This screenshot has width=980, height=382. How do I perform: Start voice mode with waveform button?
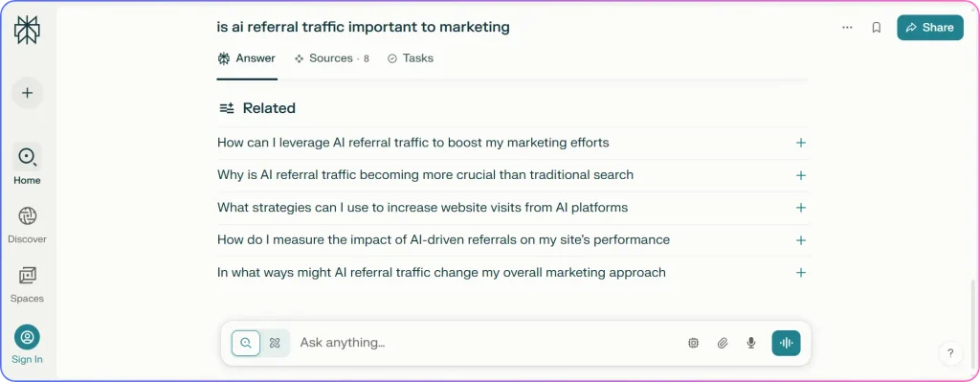click(786, 343)
